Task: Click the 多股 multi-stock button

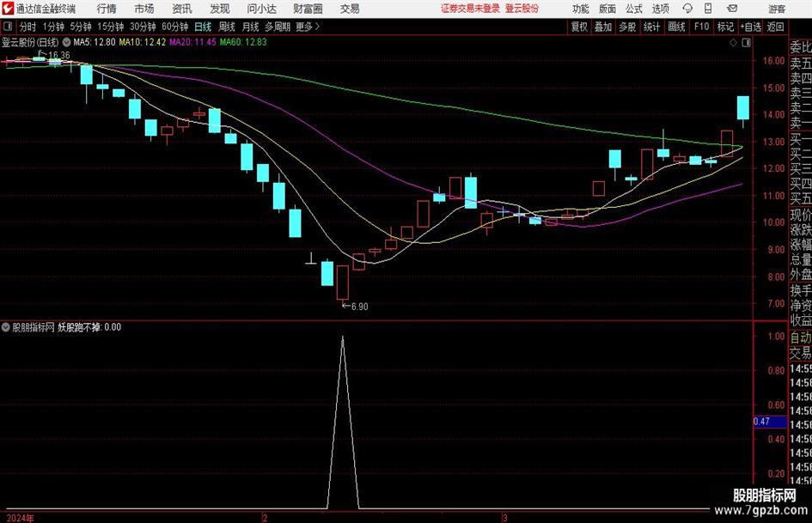Action: tap(627, 27)
